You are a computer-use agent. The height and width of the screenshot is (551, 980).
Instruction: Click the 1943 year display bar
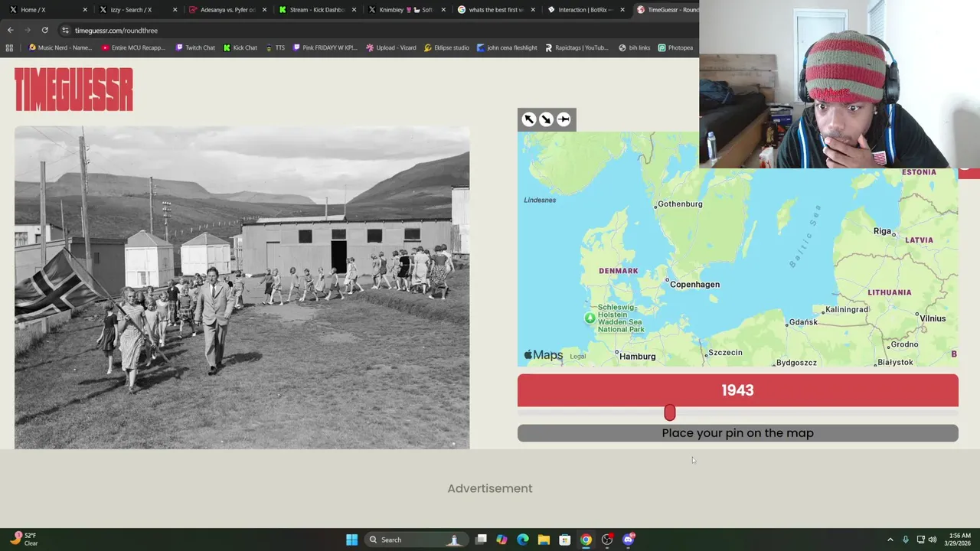tap(737, 390)
